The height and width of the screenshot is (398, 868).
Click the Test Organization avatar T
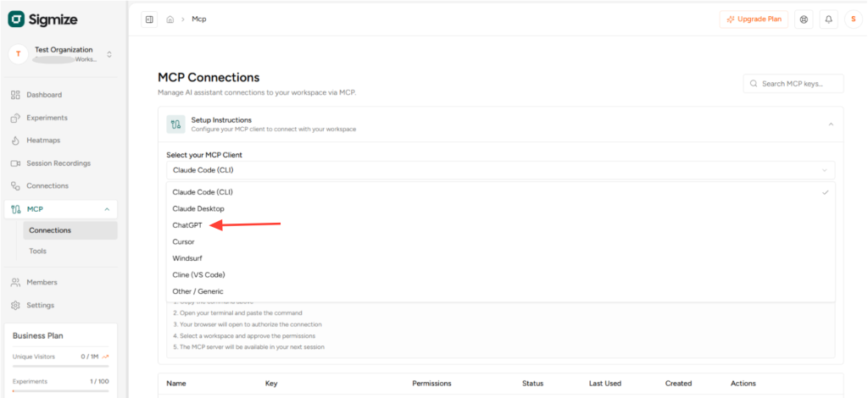(x=19, y=54)
